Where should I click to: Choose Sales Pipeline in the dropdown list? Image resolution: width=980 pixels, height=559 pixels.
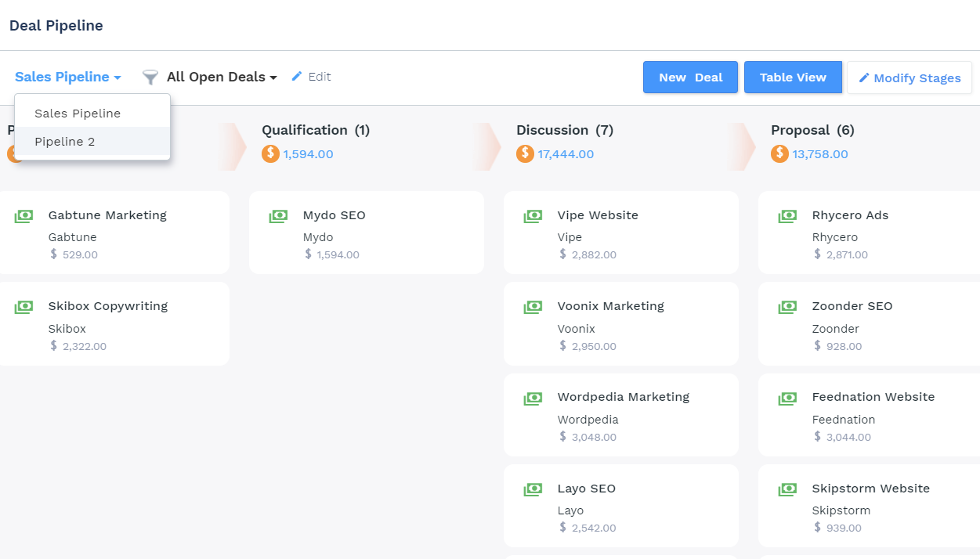78,114
